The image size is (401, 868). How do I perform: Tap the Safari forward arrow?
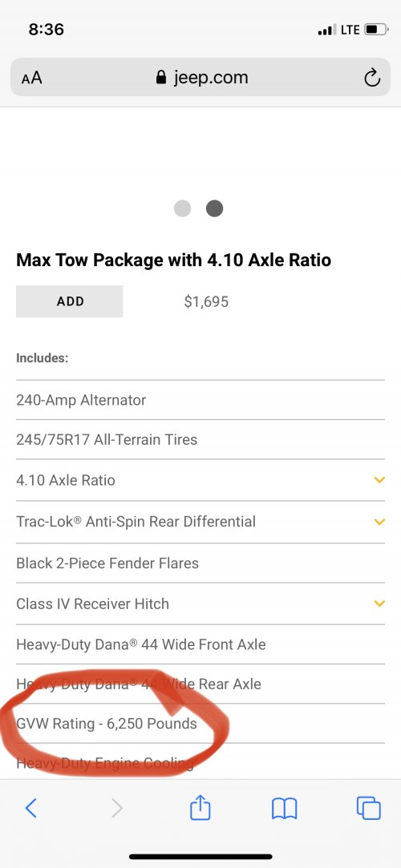(x=116, y=808)
